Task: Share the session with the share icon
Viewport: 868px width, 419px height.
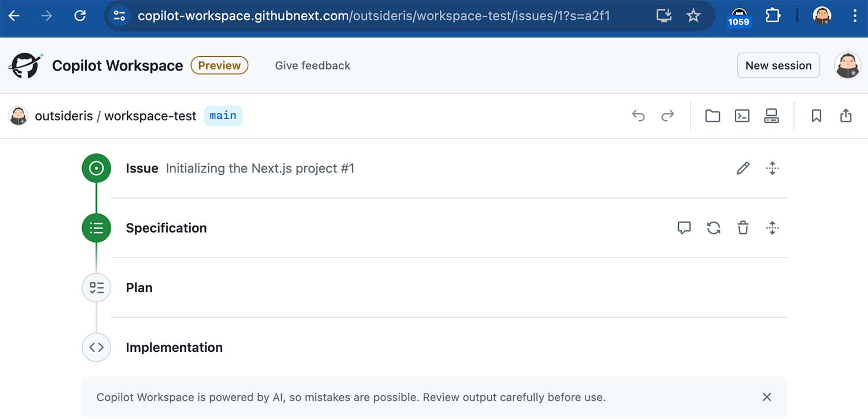Action: point(846,116)
